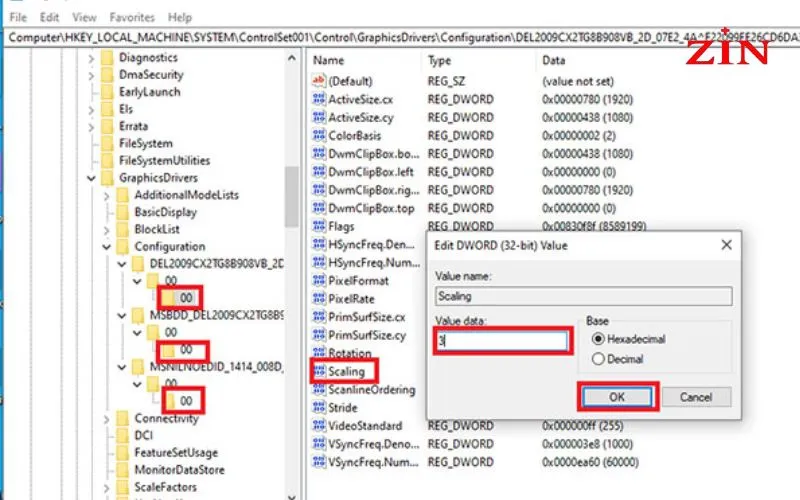
Task: Click the MonitorDataStore folder icon
Action: [x=122, y=469]
